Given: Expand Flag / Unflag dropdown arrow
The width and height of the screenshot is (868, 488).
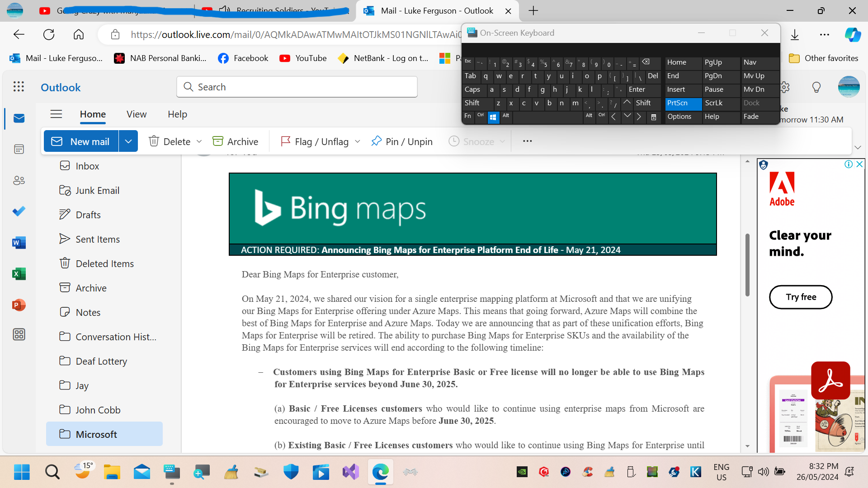Looking at the screenshot, I should point(358,141).
